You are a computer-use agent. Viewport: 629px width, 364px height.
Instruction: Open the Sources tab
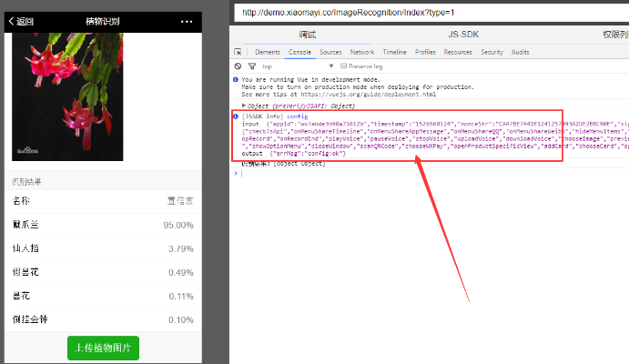[x=330, y=52]
